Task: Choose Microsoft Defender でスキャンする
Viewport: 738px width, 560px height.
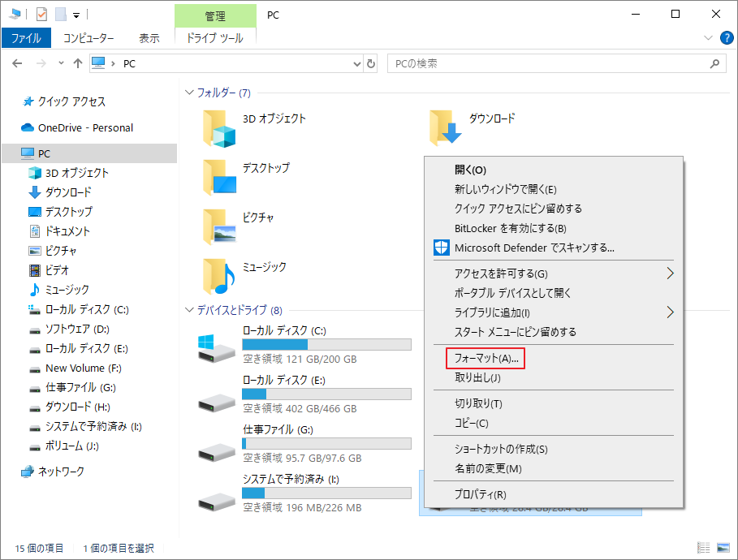Action: [x=554, y=248]
